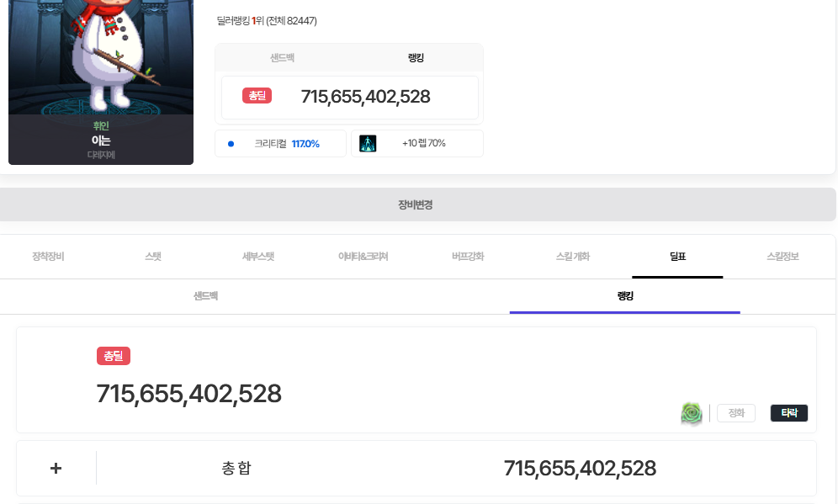Switch to the 스탯 tab
Image resolution: width=838 pixels, height=504 pixels.
(153, 257)
